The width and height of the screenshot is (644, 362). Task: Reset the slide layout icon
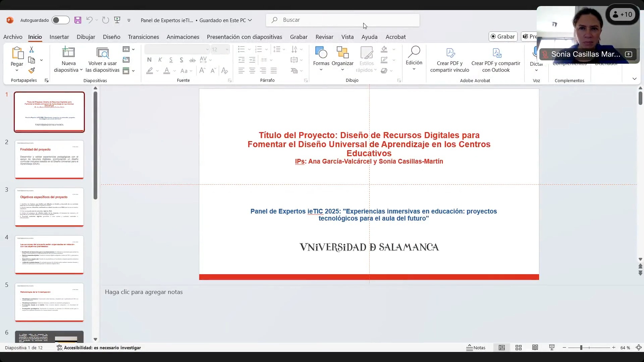pos(126,60)
